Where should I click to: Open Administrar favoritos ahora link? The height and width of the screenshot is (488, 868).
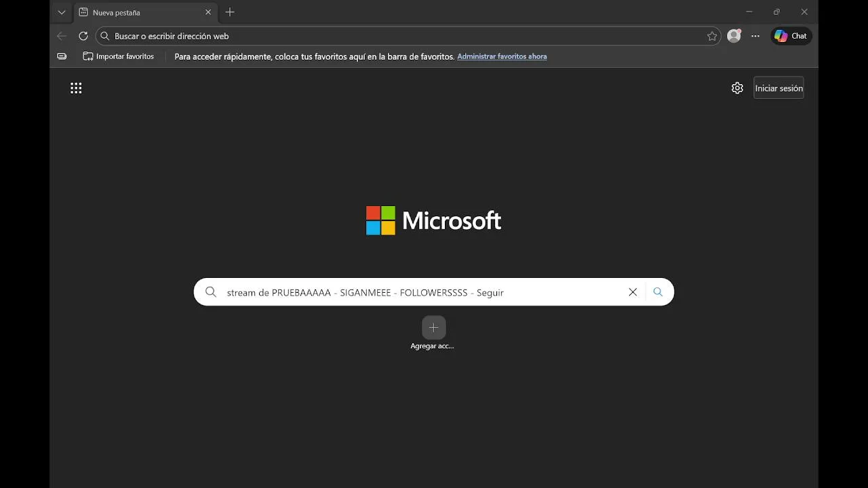coord(502,56)
